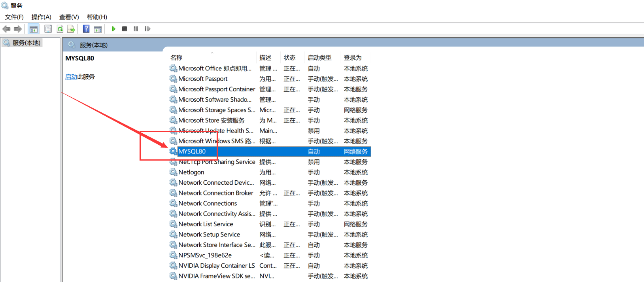Click 手动 startup type of Netlogon row

point(314,172)
